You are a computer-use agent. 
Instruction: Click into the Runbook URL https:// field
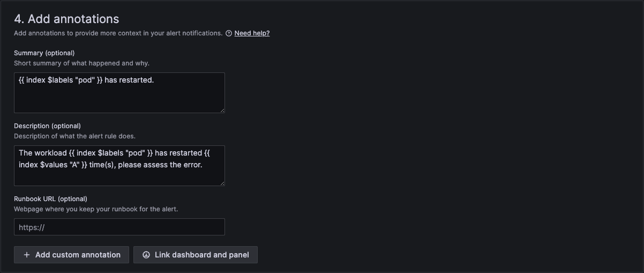click(x=119, y=227)
